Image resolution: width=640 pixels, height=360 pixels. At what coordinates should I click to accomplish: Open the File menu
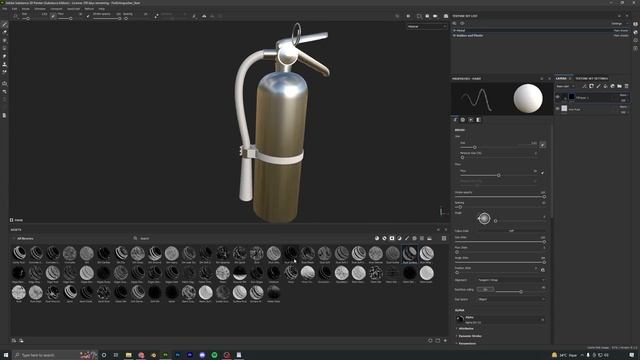point(4,9)
